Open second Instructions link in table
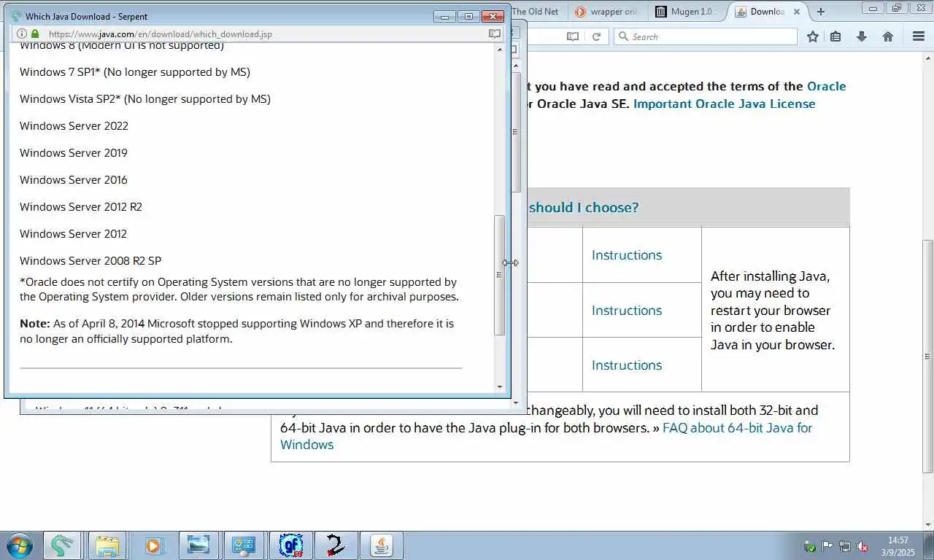 (627, 310)
